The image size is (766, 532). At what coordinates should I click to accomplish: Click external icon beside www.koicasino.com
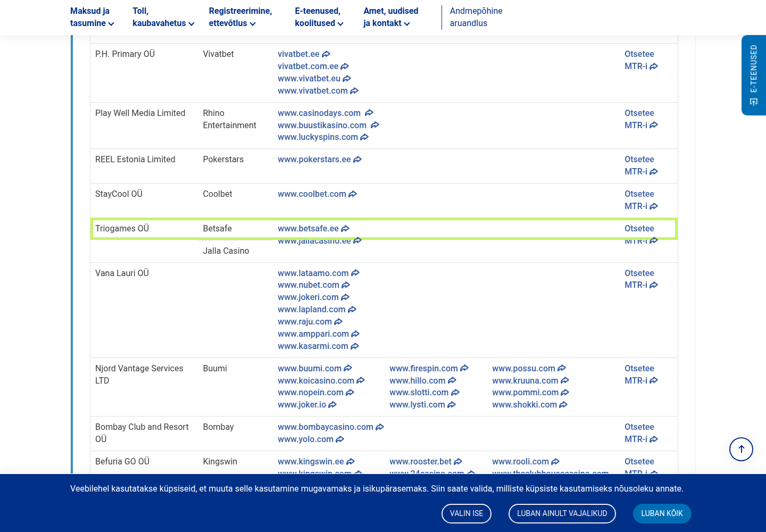pyautogui.click(x=361, y=381)
